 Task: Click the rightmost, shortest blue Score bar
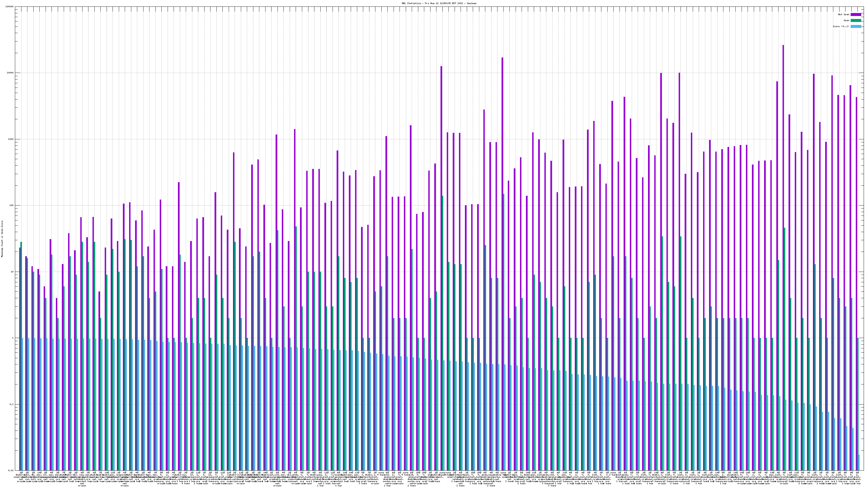click(x=859, y=463)
